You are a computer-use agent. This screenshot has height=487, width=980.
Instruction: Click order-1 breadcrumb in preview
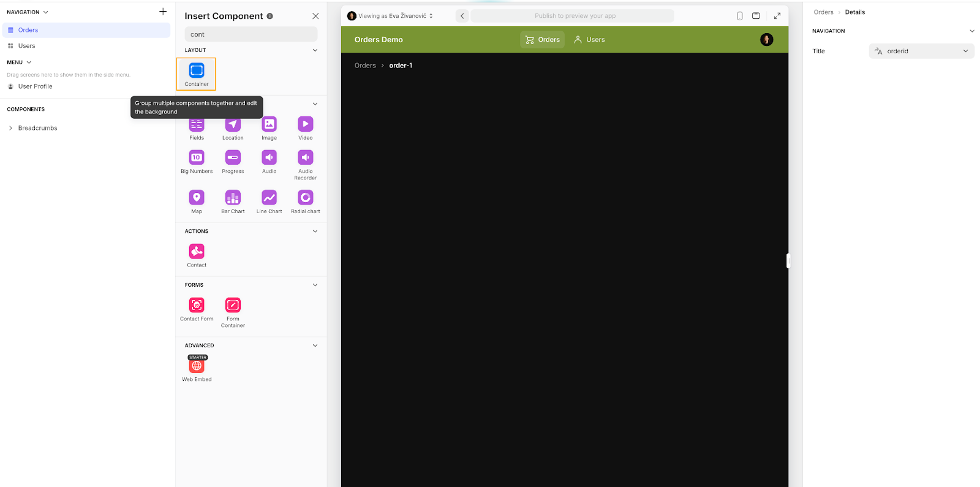401,66
